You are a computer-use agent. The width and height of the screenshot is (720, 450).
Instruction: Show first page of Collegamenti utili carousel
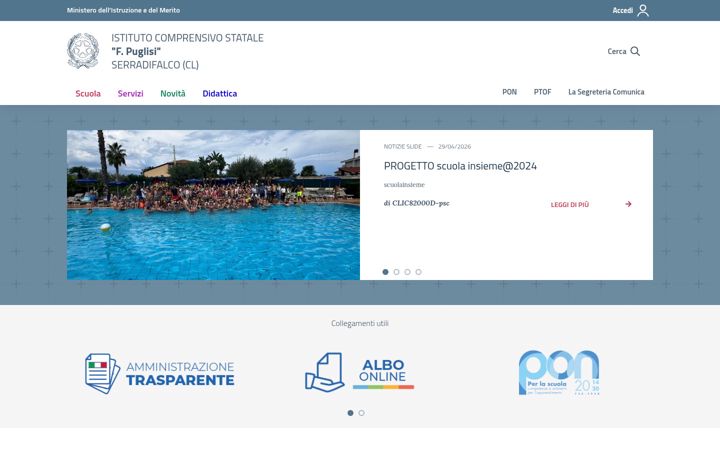coord(350,413)
